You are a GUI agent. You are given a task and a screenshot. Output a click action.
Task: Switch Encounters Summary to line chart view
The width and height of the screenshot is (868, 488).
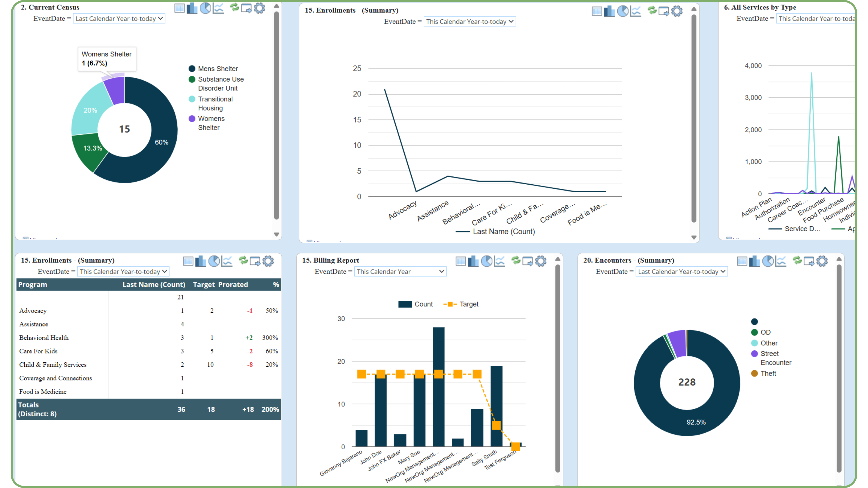(x=780, y=261)
